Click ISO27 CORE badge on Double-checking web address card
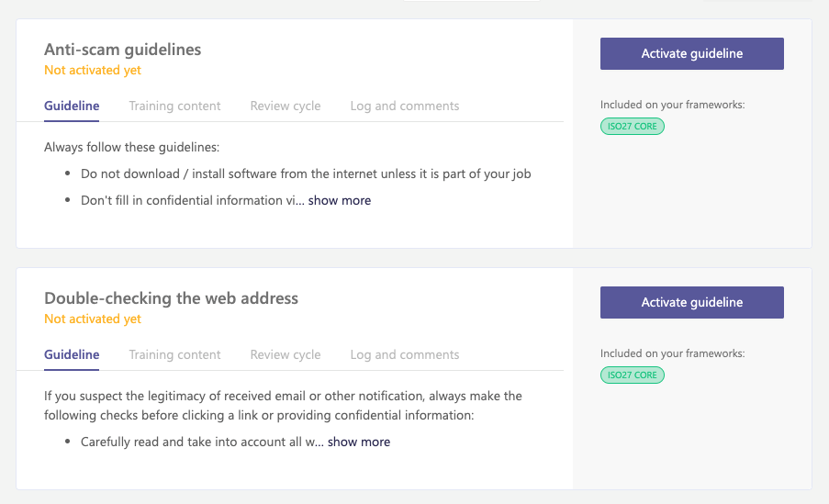Screen dimensions: 829x504 pos(632,375)
